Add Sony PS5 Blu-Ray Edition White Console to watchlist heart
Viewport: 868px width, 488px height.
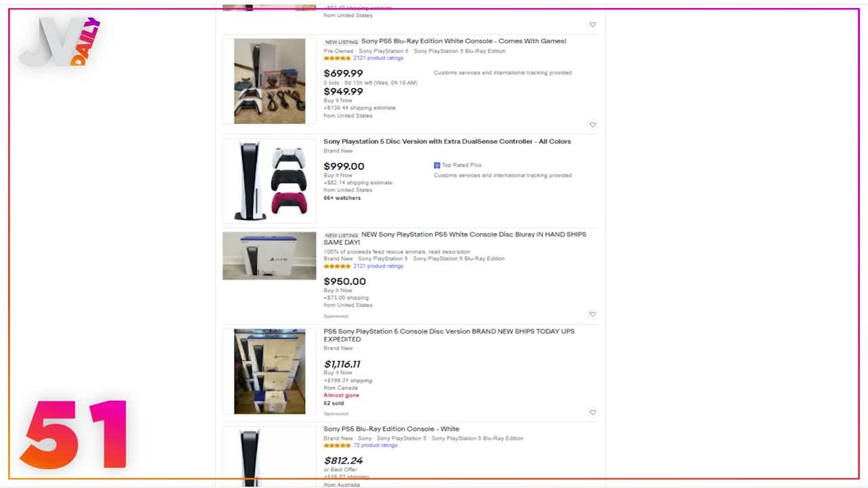coord(593,125)
